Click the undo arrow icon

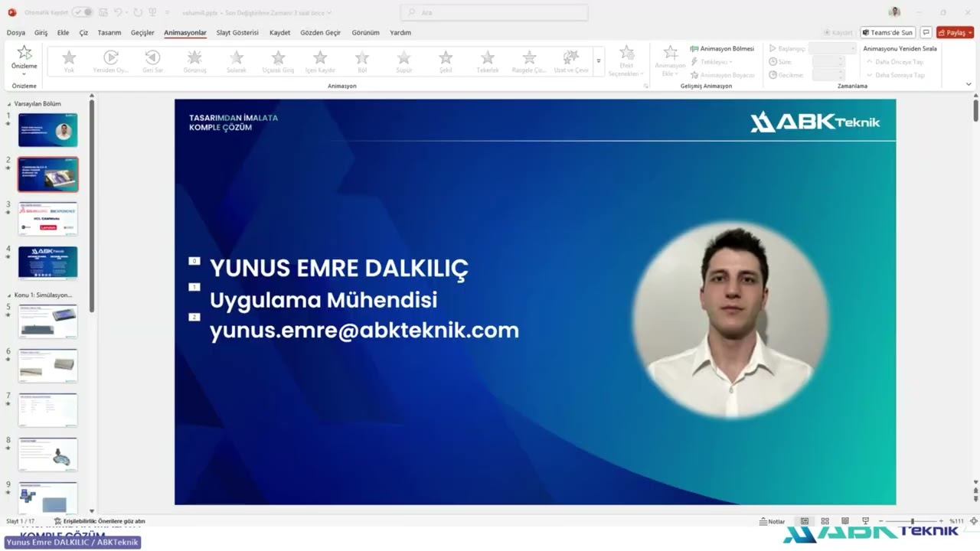click(119, 12)
